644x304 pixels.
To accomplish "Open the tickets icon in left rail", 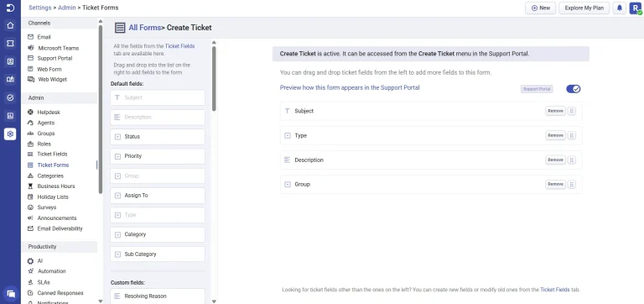I will (10, 43).
